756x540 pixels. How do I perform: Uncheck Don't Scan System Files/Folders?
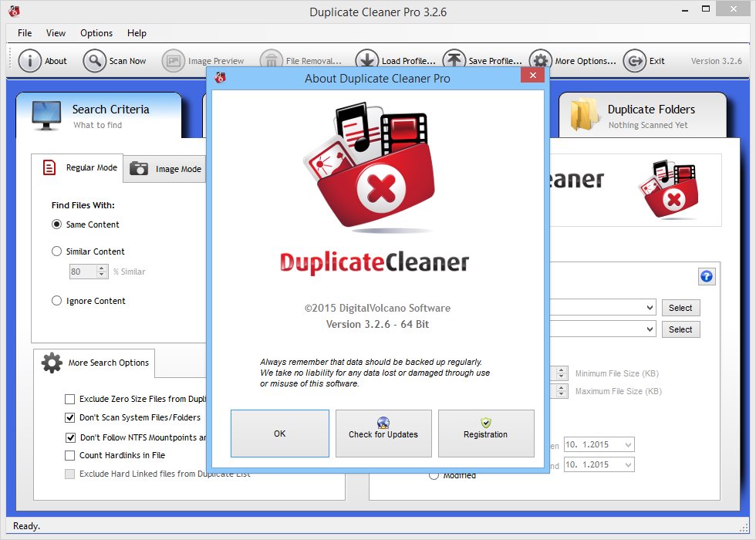[x=70, y=417]
